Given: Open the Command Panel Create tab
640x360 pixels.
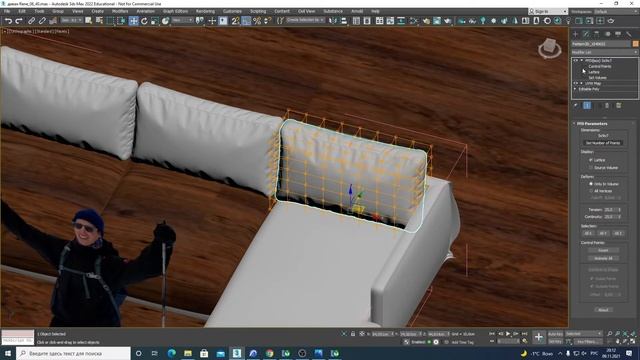Looking at the screenshot, I should 576,34.
